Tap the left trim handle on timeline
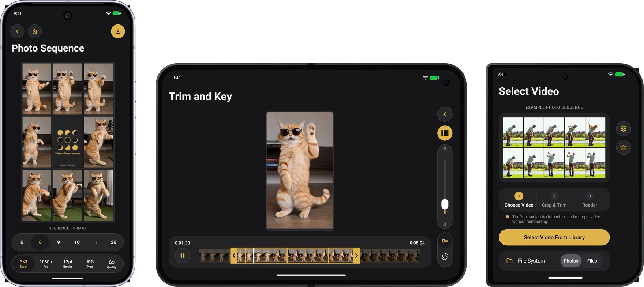644x287 pixels. [233, 256]
